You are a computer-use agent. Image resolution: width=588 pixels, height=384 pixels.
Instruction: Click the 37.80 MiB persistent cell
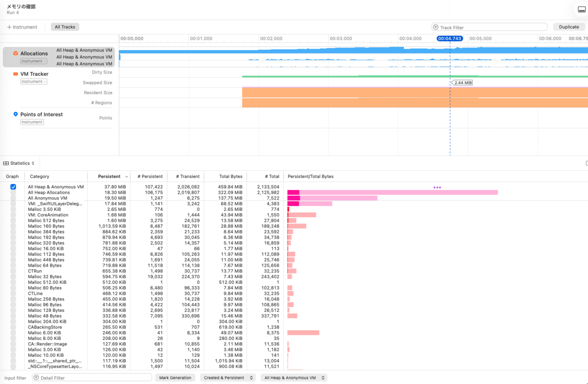(x=115, y=187)
